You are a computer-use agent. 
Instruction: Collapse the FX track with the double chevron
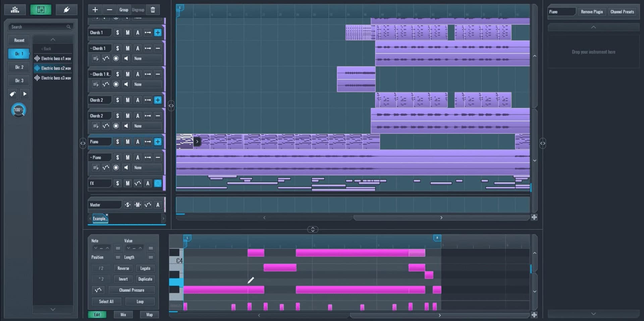[158, 183]
